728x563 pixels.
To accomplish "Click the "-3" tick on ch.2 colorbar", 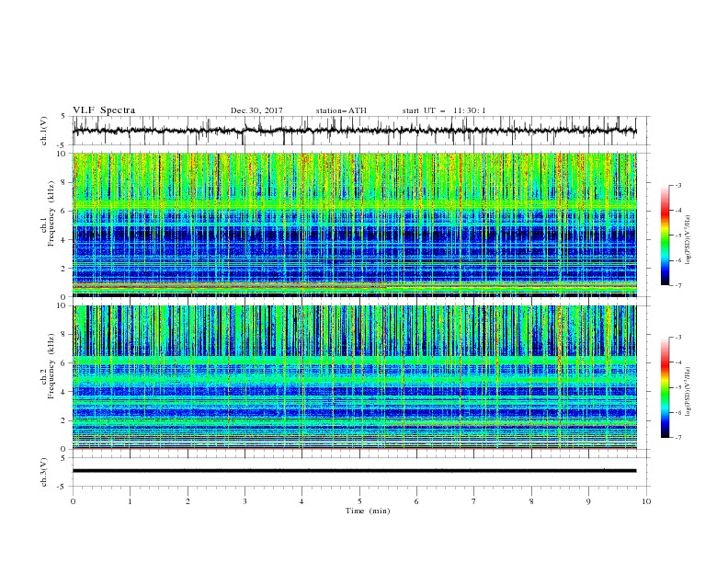I will pos(678,338).
